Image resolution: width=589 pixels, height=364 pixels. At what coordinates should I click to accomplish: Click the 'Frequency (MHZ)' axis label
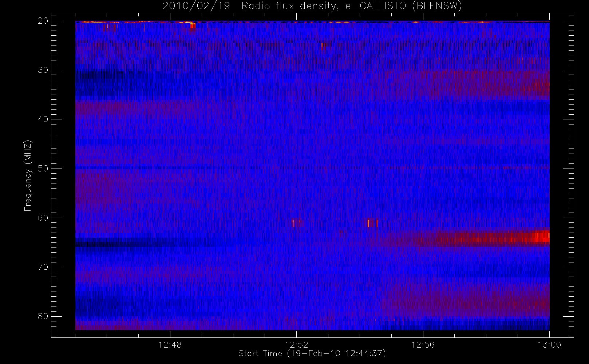pyautogui.click(x=28, y=175)
